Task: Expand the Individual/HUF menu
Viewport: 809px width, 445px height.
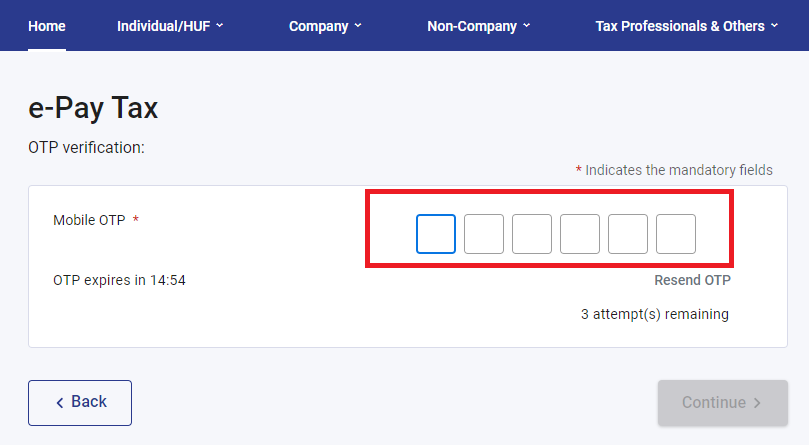Action: (x=165, y=26)
